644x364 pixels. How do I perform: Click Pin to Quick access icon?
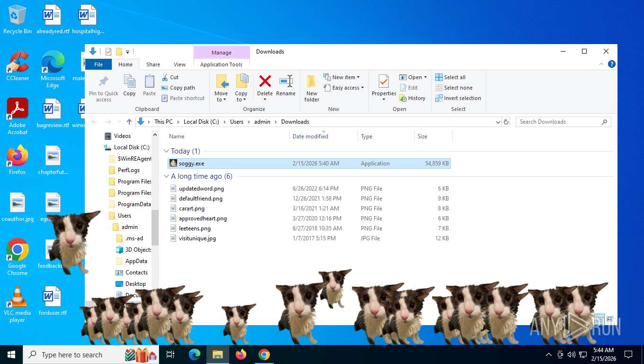103,82
